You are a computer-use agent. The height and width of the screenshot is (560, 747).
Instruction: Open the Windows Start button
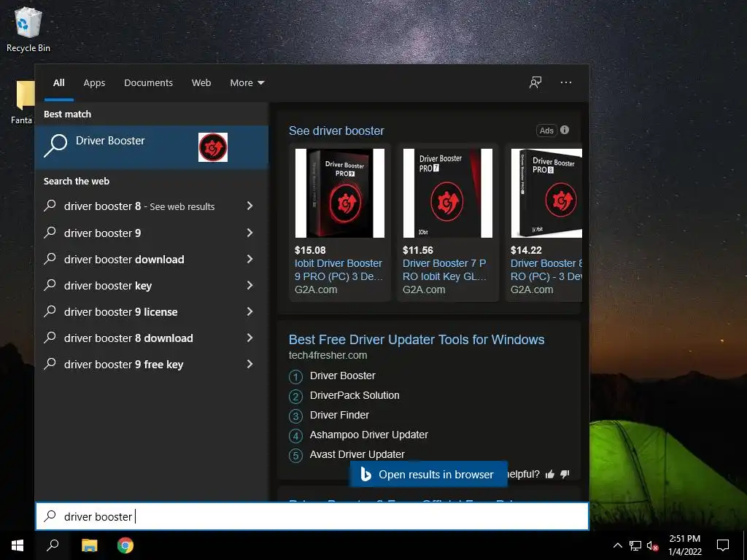pos(18,545)
